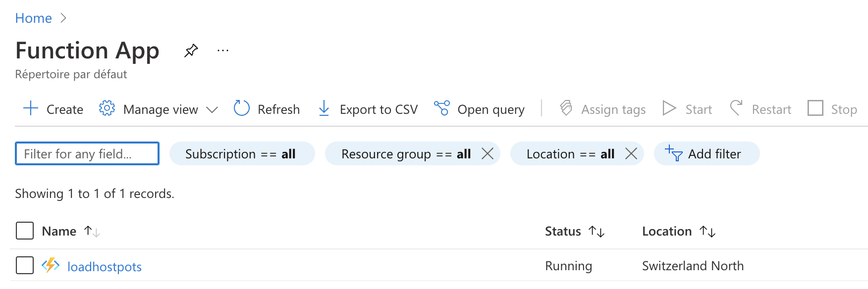Click the Add filter funnel icon

[674, 153]
